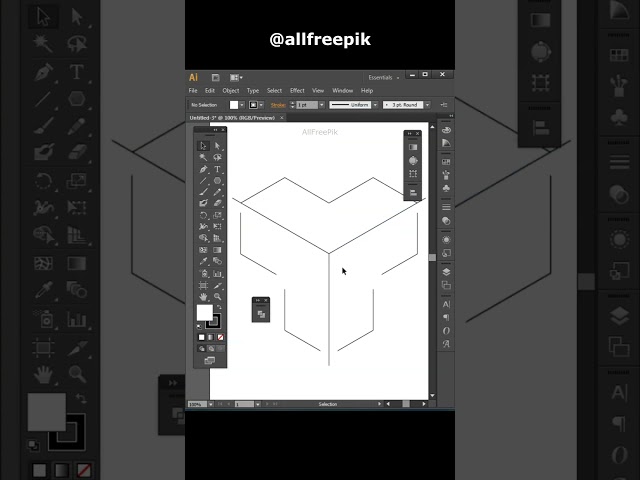
Task: Select the Polygon shape tool
Action: tap(218, 180)
